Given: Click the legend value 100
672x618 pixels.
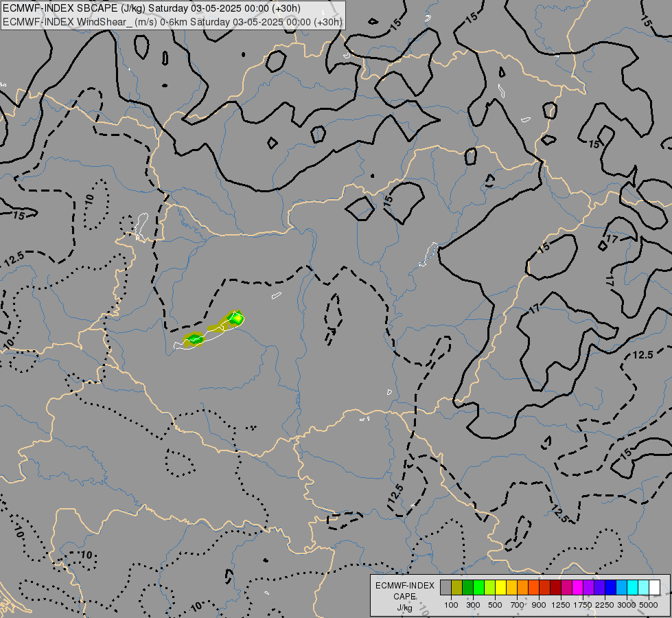Looking at the screenshot, I should click(x=451, y=605).
